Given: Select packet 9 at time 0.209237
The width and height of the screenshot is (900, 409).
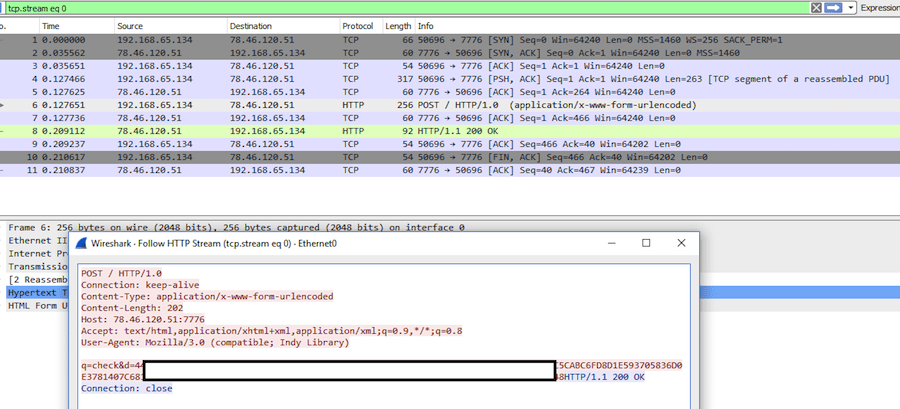Looking at the screenshot, I should (450, 144).
